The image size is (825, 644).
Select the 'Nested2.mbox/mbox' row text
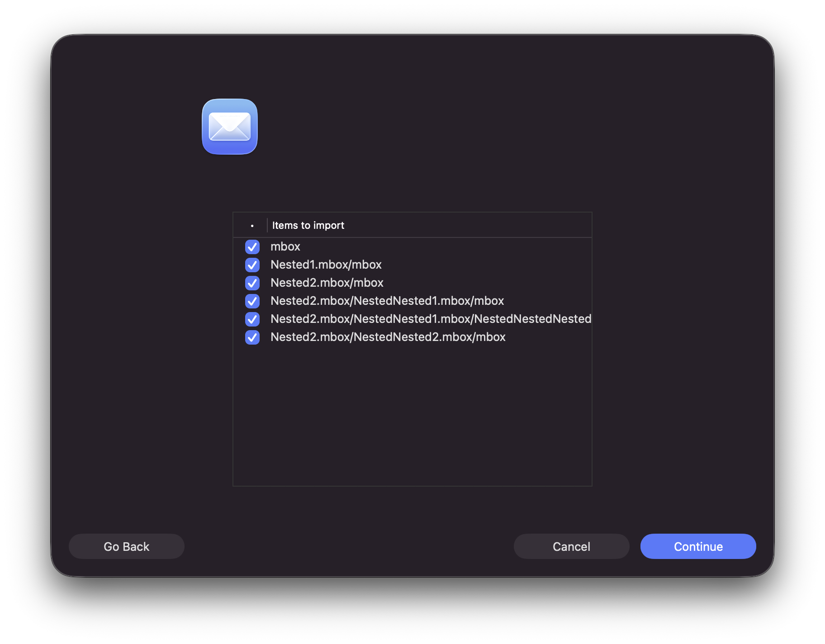pyautogui.click(x=327, y=283)
